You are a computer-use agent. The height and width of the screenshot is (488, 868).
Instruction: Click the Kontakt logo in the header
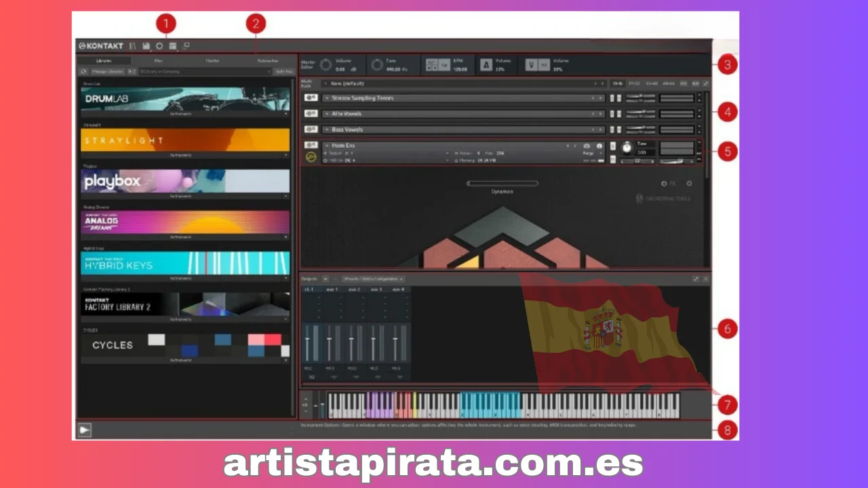pyautogui.click(x=101, y=46)
